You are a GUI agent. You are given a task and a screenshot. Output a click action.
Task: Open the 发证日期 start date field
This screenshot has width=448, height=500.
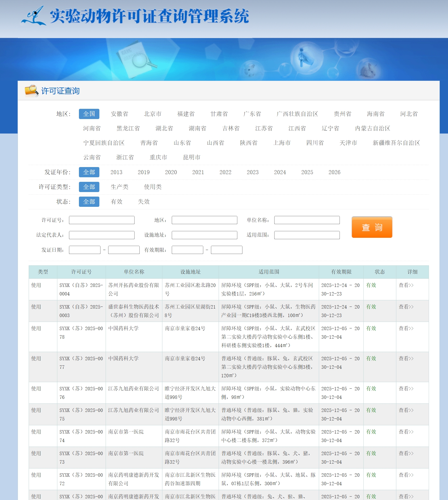click(85, 250)
